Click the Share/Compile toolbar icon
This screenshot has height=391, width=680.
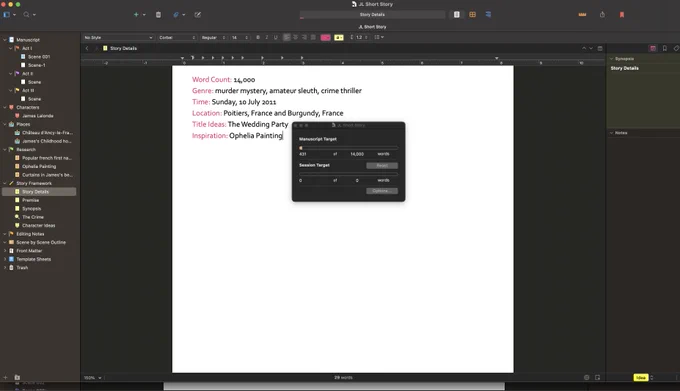coord(602,15)
